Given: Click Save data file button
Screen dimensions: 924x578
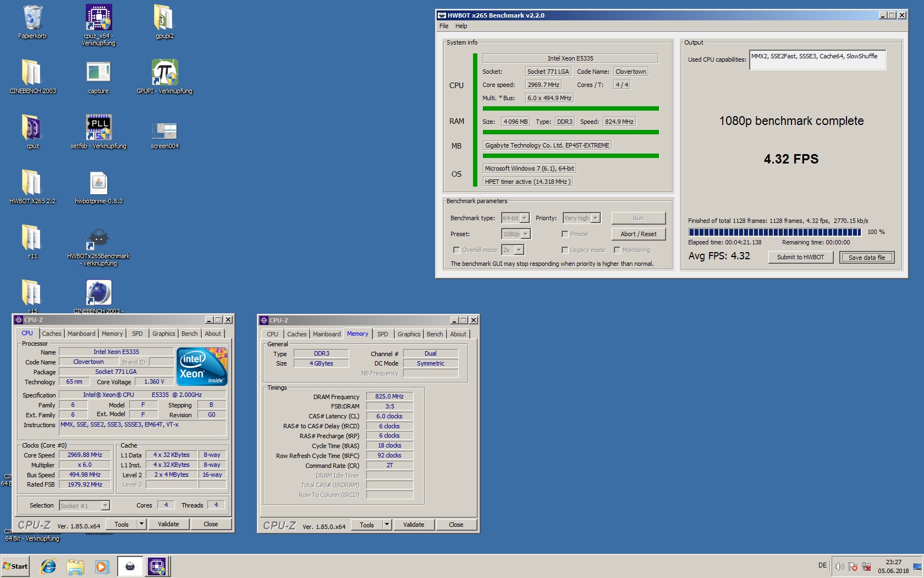Looking at the screenshot, I should (867, 257).
